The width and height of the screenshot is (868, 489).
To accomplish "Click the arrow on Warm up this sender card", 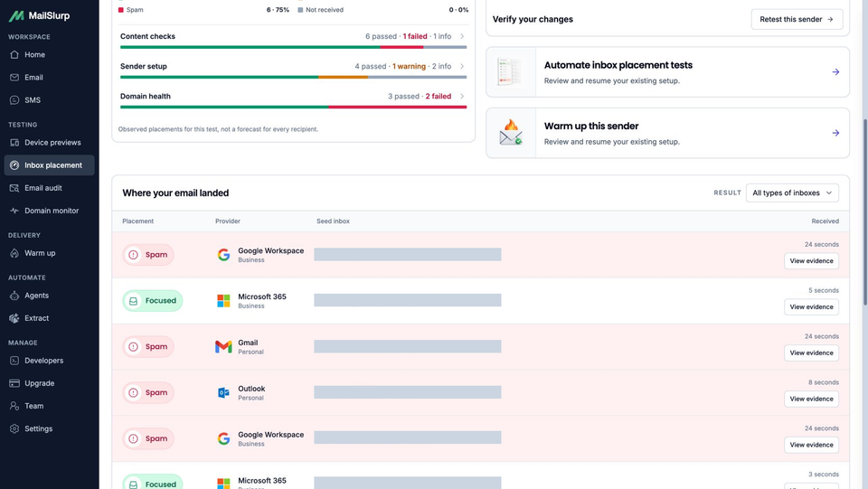I will [x=835, y=133].
